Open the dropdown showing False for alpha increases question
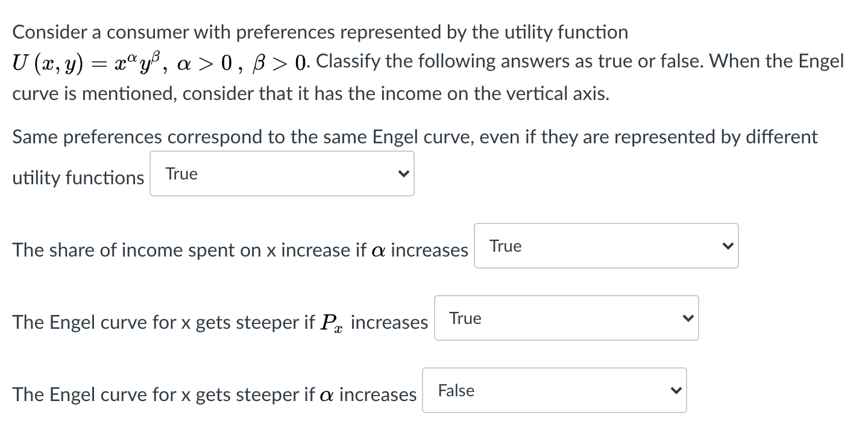The width and height of the screenshot is (868, 442). [x=555, y=390]
